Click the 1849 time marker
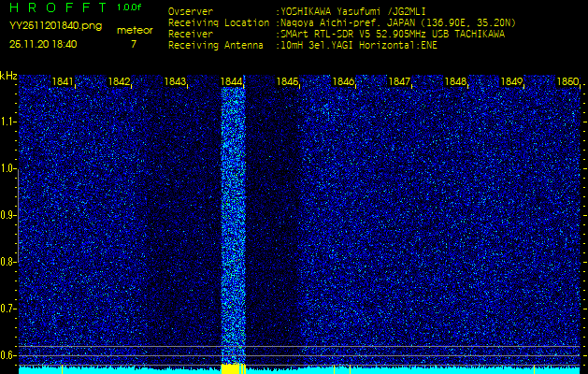 click(512, 81)
